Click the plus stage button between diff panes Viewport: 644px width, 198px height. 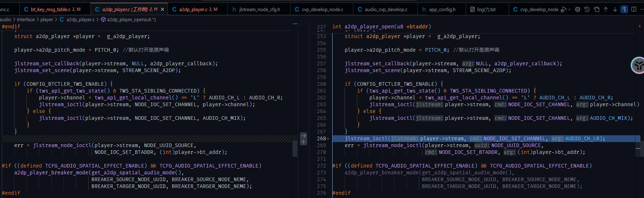pos(304,142)
